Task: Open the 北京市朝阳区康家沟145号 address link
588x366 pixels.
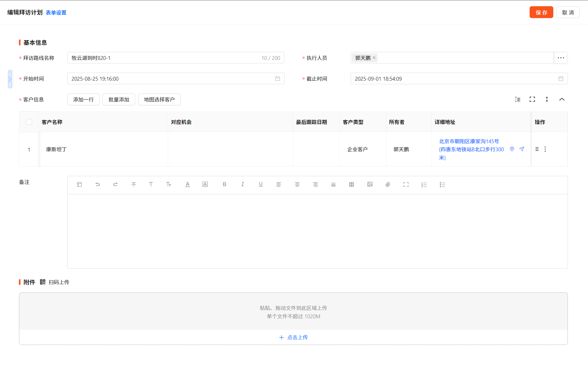Action: [471, 149]
